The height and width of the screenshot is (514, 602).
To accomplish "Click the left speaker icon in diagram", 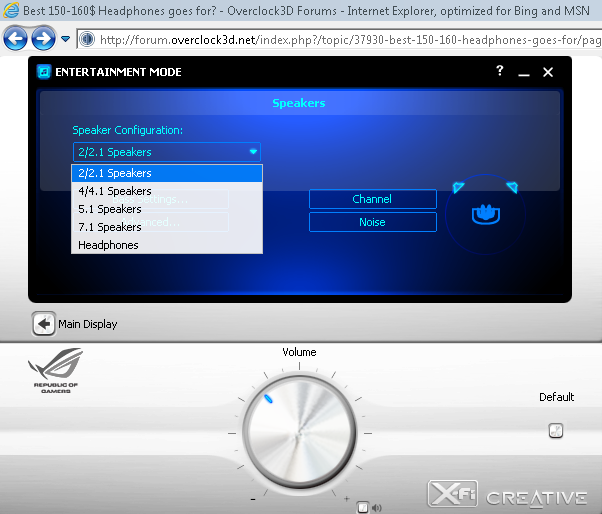I will tap(458, 187).
